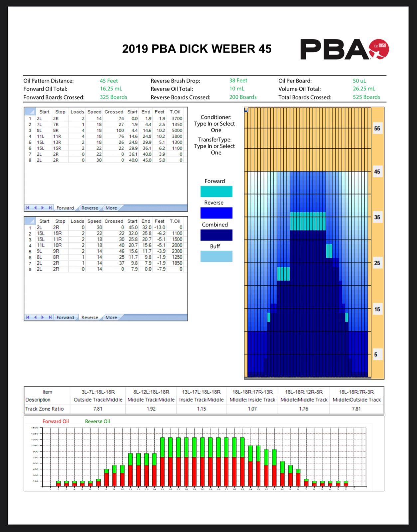417x532 pixels.
Task: Open the More tab in the upper table
Action: pyautogui.click(x=111, y=208)
